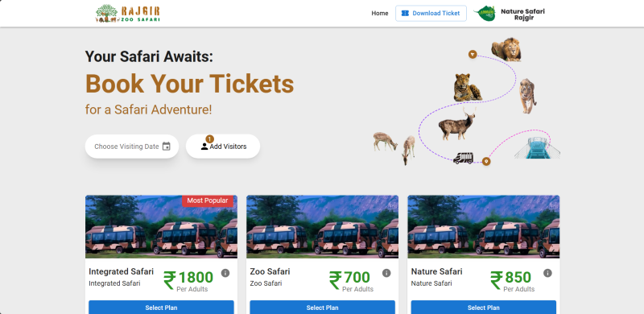Click the Most Popular badge
Screen dimensions: 644x314
click(208, 200)
